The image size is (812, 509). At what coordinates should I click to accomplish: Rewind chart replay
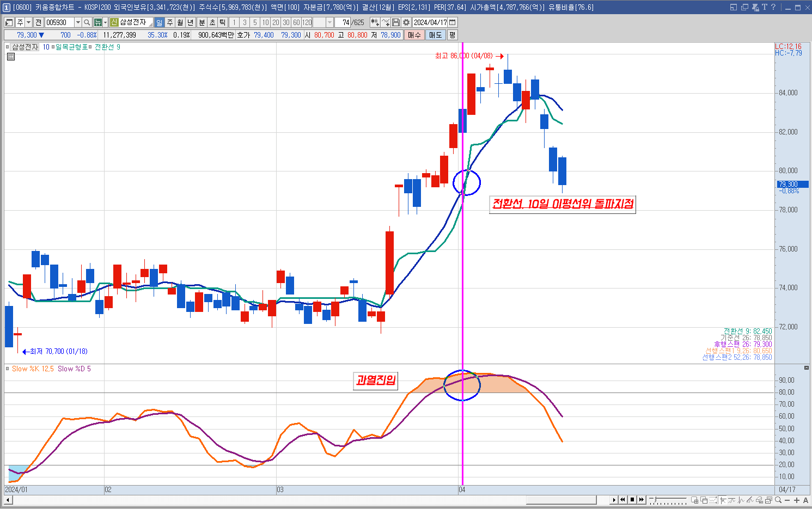pyautogui.click(x=622, y=500)
